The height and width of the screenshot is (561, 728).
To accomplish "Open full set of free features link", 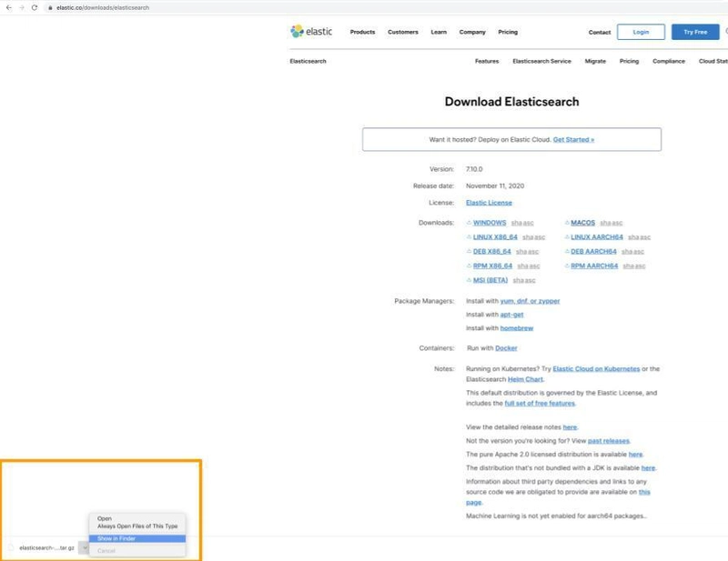I will point(540,403).
